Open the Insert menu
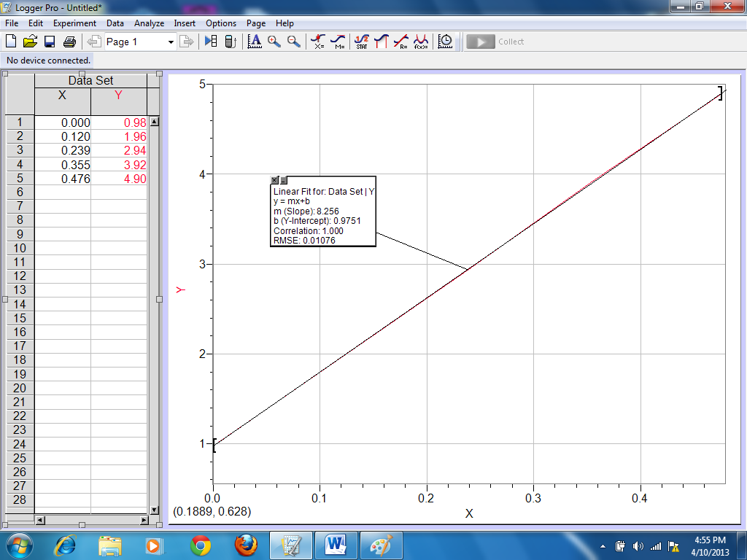 pyautogui.click(x=185, y=23)
